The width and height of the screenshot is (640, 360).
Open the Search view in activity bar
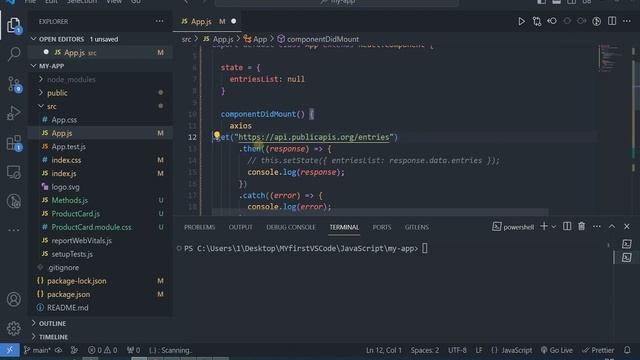click(14, 53)
